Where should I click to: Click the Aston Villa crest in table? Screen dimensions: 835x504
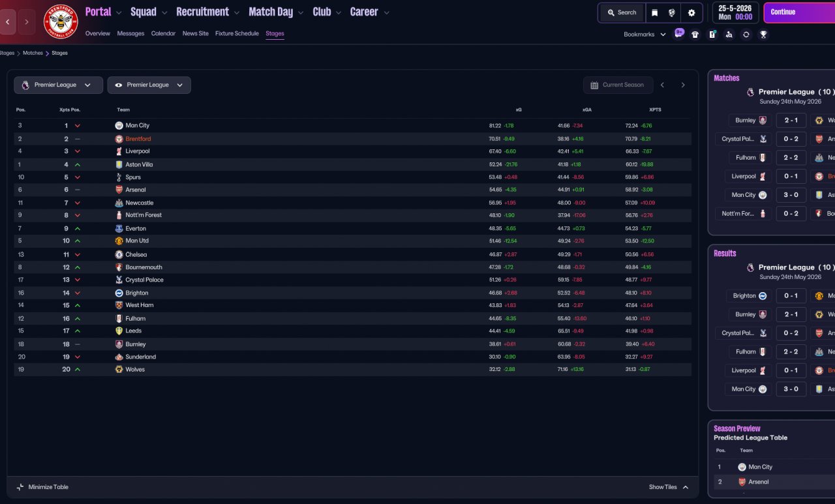[119, 164]
